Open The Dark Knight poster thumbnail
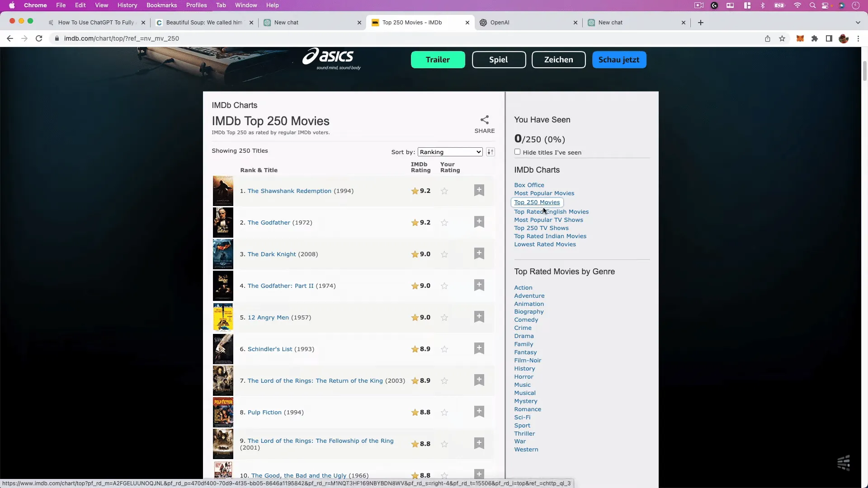This screenshot has width=868, height=488. click(223, 254)
